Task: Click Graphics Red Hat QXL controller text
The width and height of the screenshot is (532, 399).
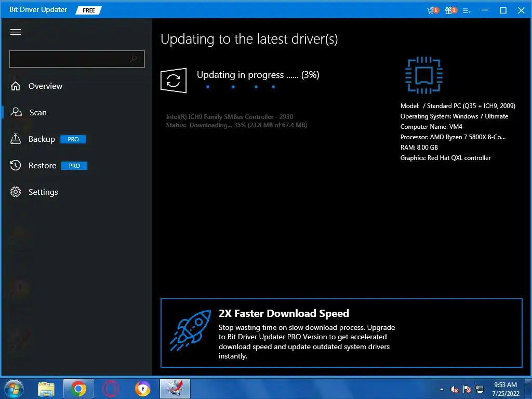Action: (445, 158)
